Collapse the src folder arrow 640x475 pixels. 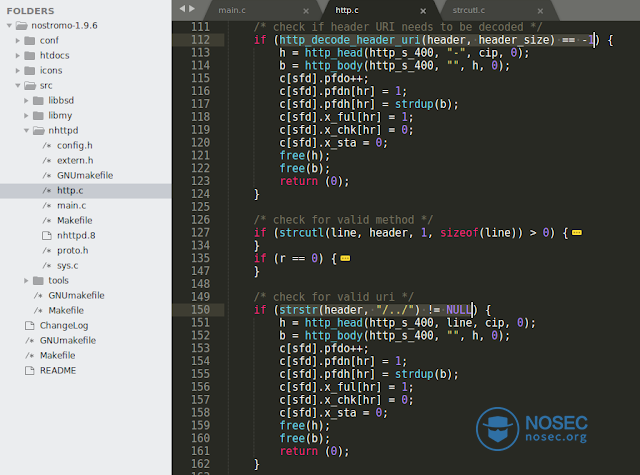18,86
